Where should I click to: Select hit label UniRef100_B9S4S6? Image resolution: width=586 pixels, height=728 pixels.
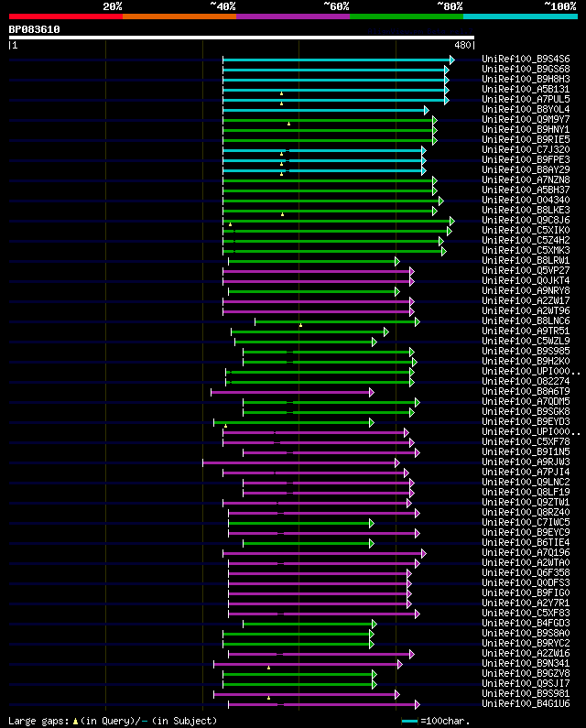pos(526,59)
